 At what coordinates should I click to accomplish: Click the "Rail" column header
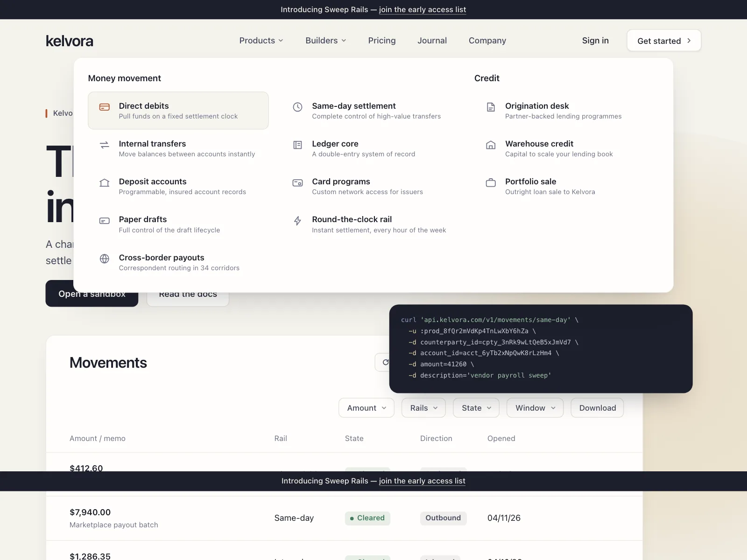pos(281,439)
